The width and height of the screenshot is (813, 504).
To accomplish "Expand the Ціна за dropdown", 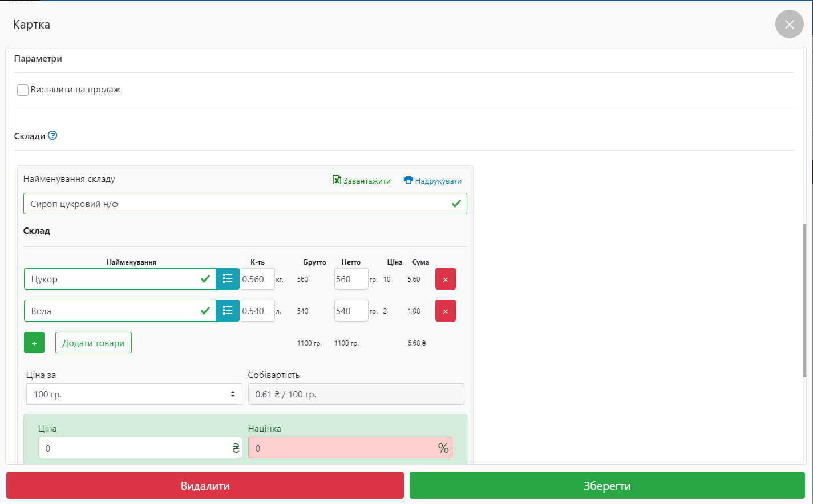I will point(134,394).
